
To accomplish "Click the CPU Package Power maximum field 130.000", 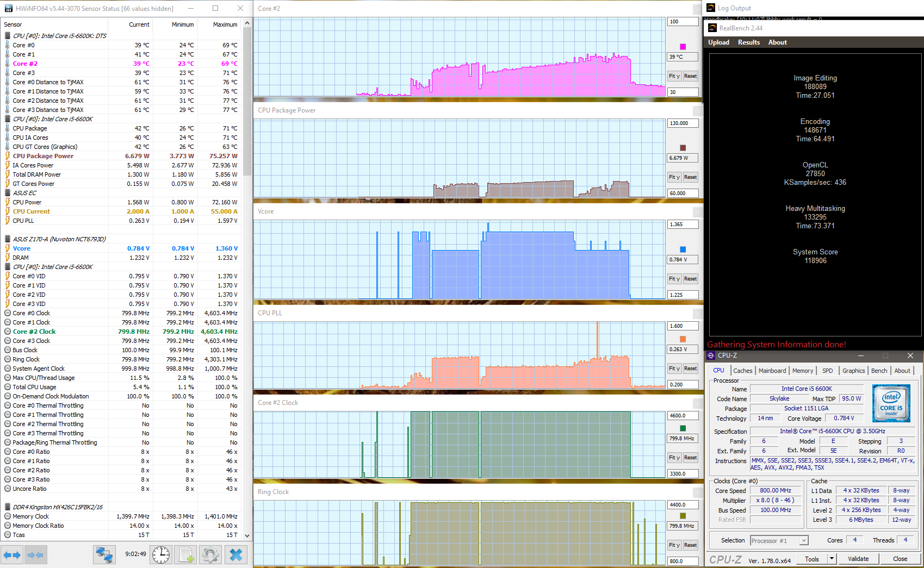I will coord(683,123).
